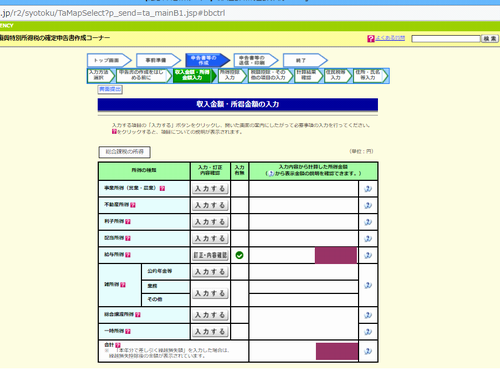Open 計算結果確認 sub-step
This screenshot has height=369, width=500.
tap(308, 75)
